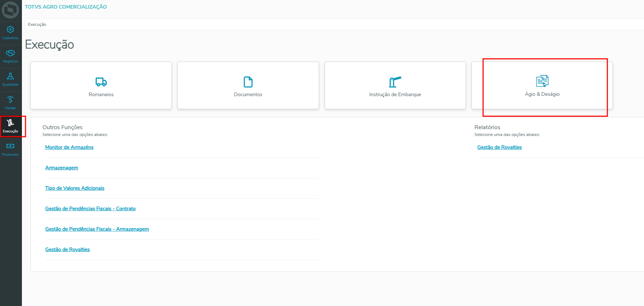The height and width of the screenshot is (306, 644).
Task: Click the TOTVS logo icon
Action: pos(10,10)
